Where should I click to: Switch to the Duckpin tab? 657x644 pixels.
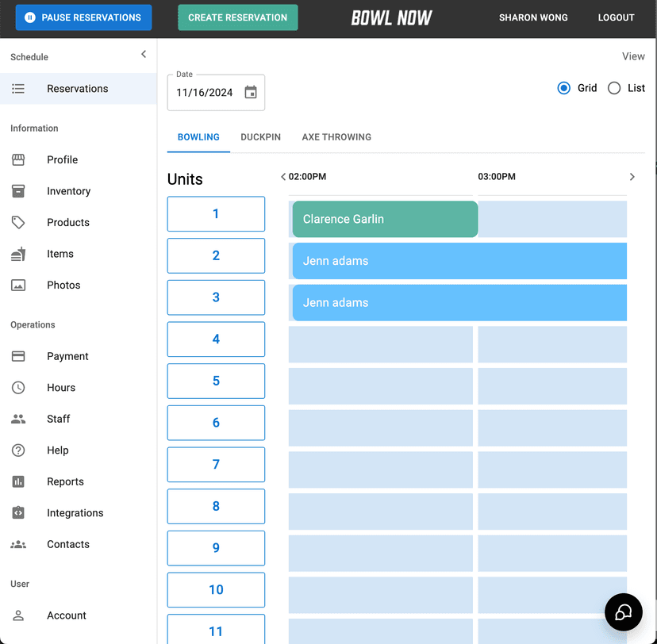260,137
